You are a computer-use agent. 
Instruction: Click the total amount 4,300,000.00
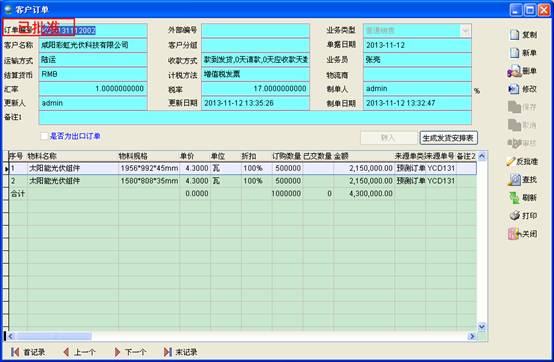coord(364,194)
